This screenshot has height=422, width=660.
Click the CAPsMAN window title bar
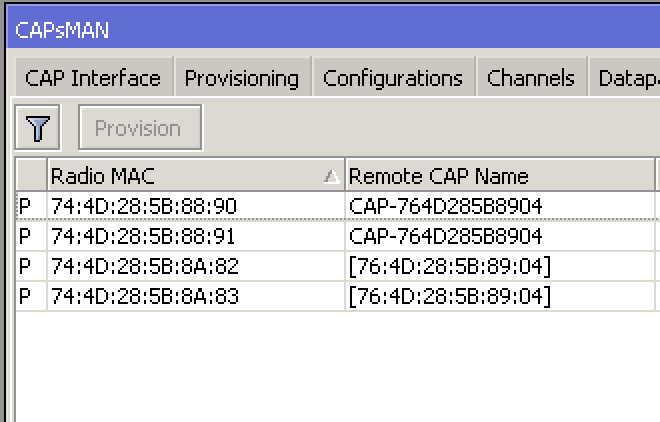click(333, 29)
